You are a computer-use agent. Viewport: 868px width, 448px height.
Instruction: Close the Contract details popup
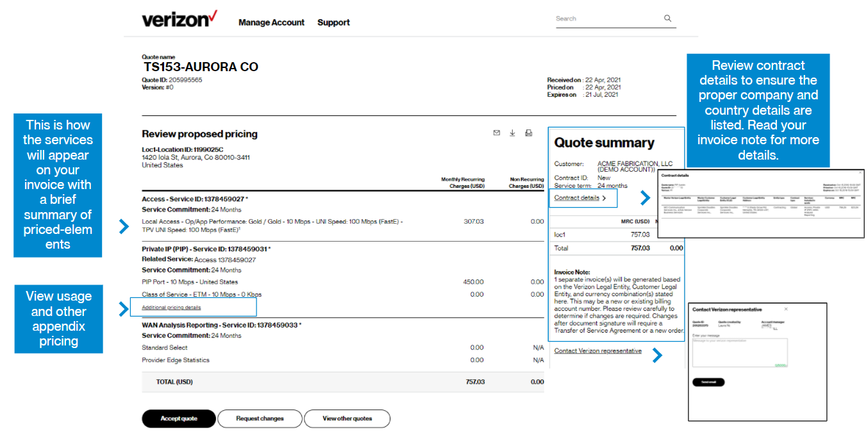point(860,172)
